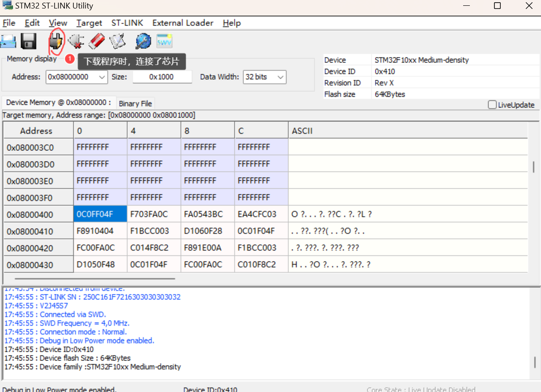
Task: Click the memory table vertical scrollbar thumb
Action: 533,167
